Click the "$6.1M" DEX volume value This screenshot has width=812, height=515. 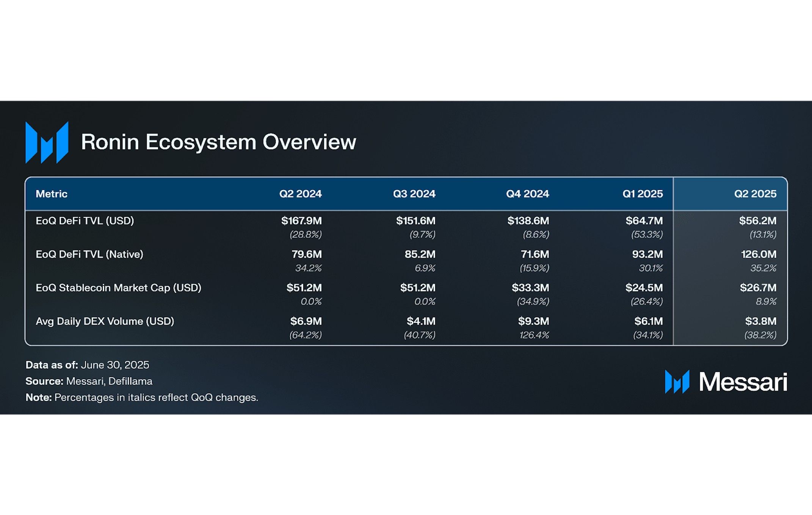click(x=649, y=321)
